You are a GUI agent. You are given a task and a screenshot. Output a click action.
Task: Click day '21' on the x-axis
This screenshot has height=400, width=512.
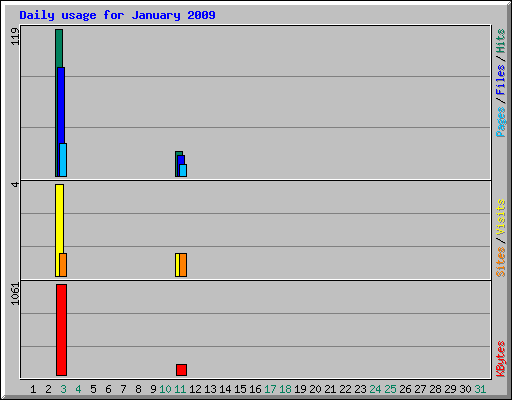tap(330, 389)
